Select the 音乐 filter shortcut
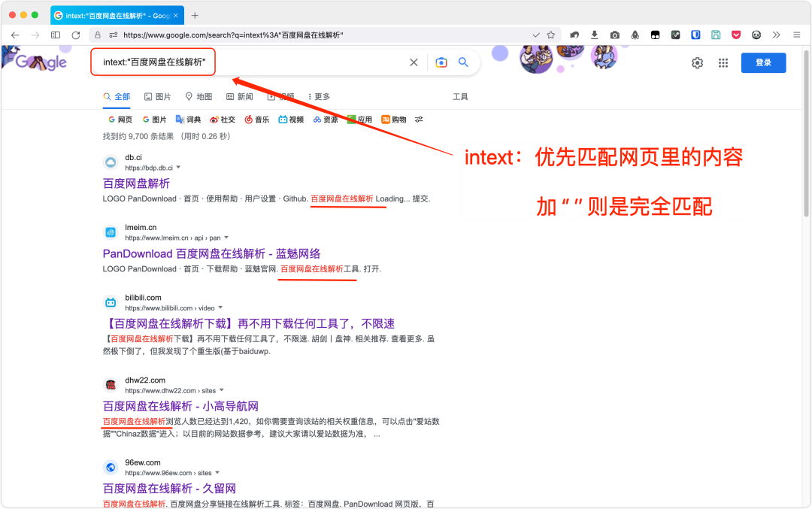 click(257, 120)
